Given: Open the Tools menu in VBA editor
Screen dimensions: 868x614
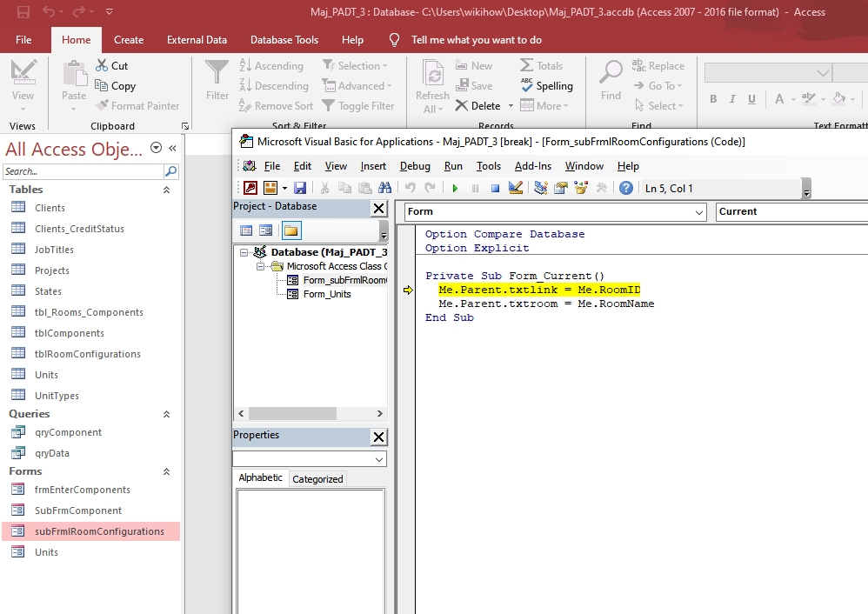Looking at the screenshot, I should coord(489,166).
